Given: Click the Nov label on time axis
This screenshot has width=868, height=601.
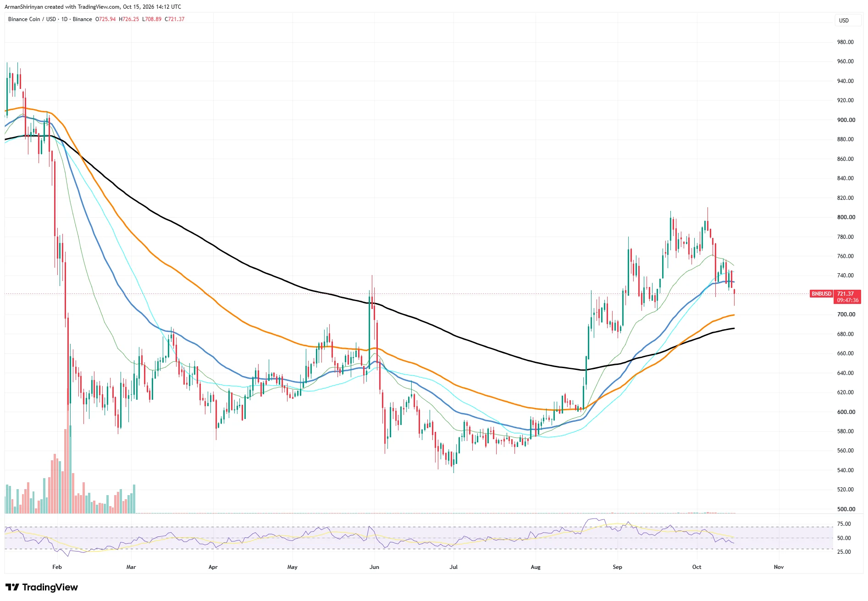Looking at the screenshot, I should point(779,567).
